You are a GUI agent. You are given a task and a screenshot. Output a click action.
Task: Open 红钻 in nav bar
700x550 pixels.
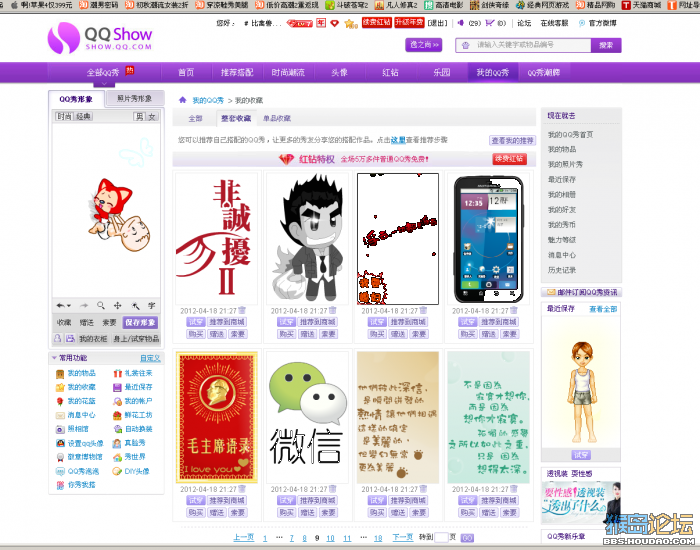coord(390,72)
